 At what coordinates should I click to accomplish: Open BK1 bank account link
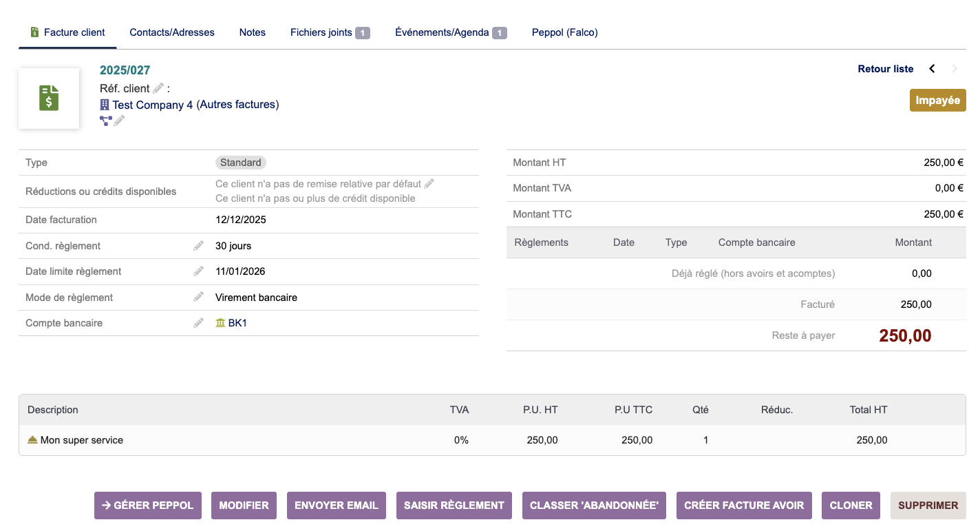[x=237, y=323]
